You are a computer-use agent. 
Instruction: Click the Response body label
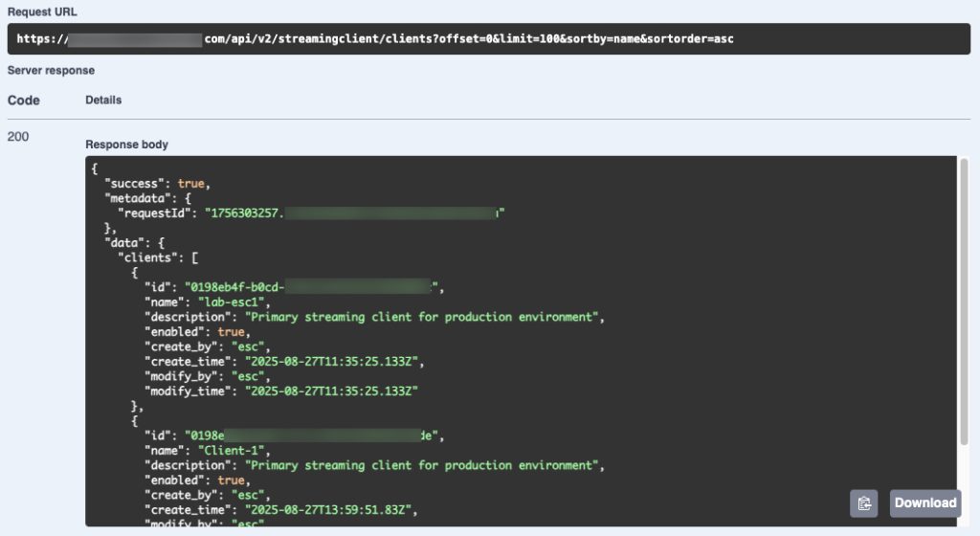127,145
